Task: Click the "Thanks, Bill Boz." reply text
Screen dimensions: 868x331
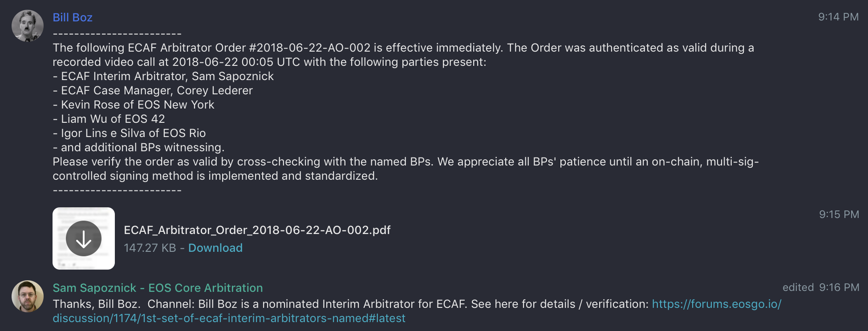Action: click(x=97, y=304)
